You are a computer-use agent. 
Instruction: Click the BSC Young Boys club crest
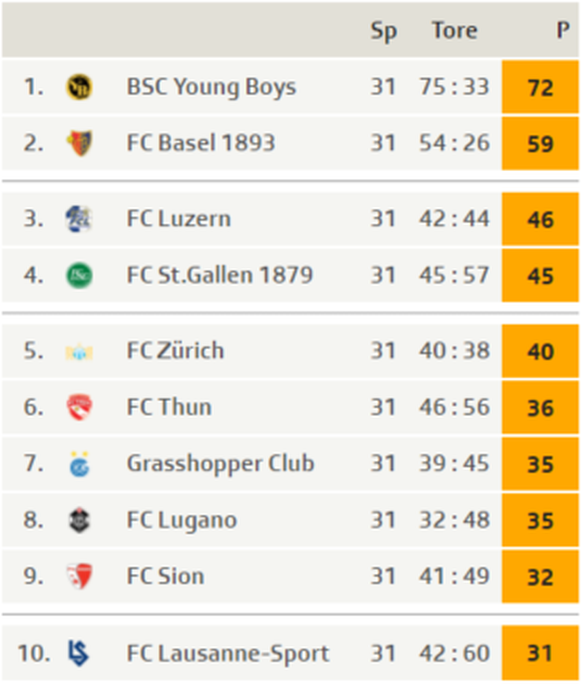tap(79, 86)
